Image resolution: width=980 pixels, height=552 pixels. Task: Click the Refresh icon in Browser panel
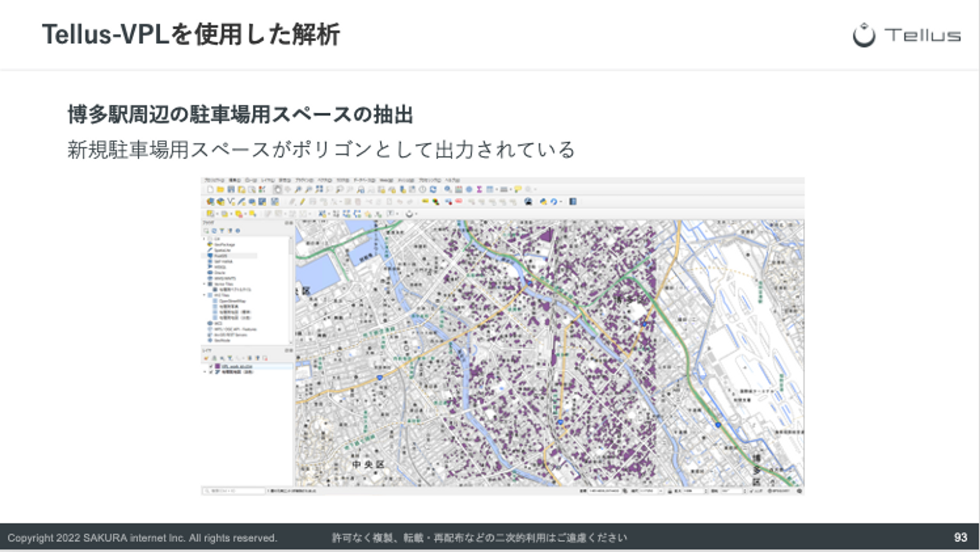[214, 230]
